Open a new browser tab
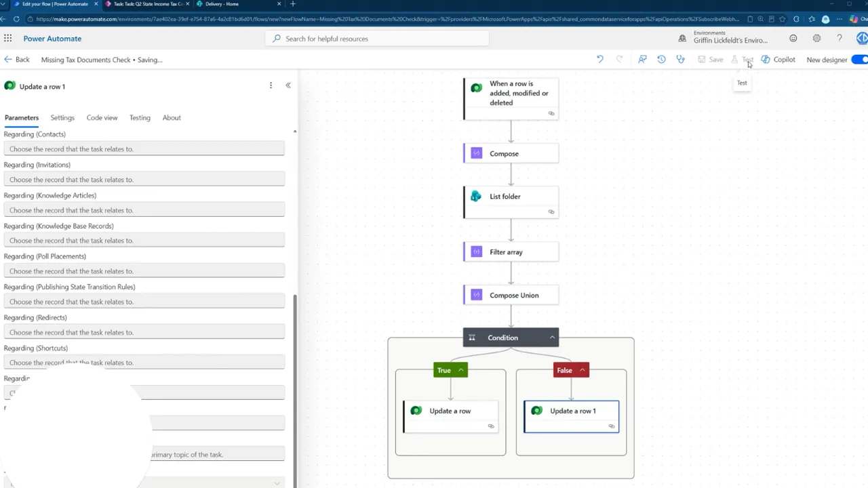Screen dimensions: 868x488 [x=293, y=4]
